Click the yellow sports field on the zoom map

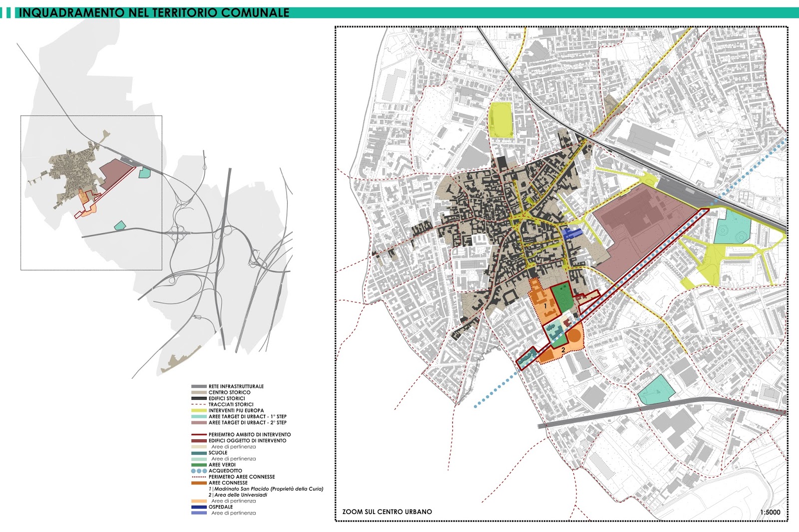(x=501, y=120)
